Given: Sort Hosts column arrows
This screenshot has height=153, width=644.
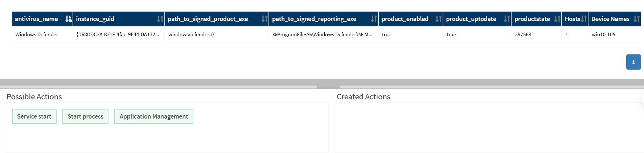Looking at the screenshot, I should pyautogui.click(x=584, y=19).
